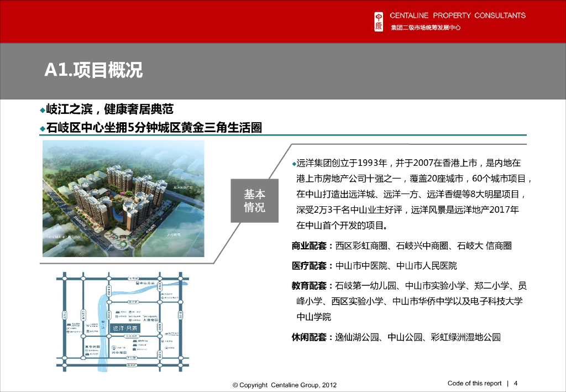Click the teal diamond bullet before 远洋集团

pos(294,164)
